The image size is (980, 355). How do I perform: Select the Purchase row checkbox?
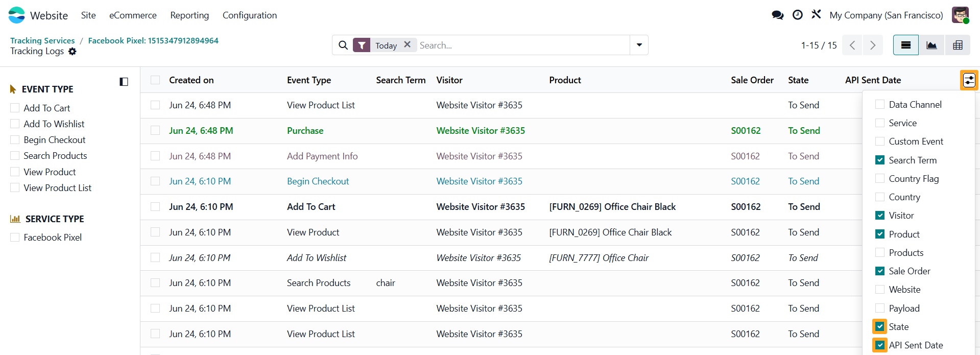coord(155,131)
